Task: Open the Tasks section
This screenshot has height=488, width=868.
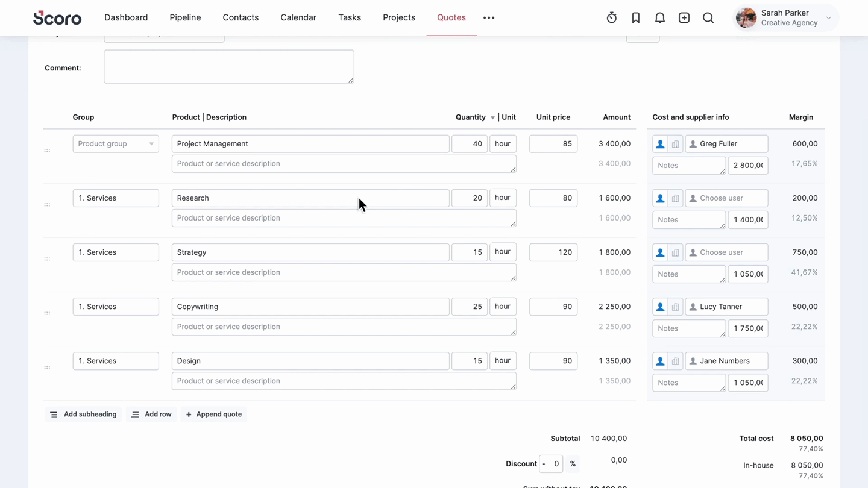Action: 350,17
